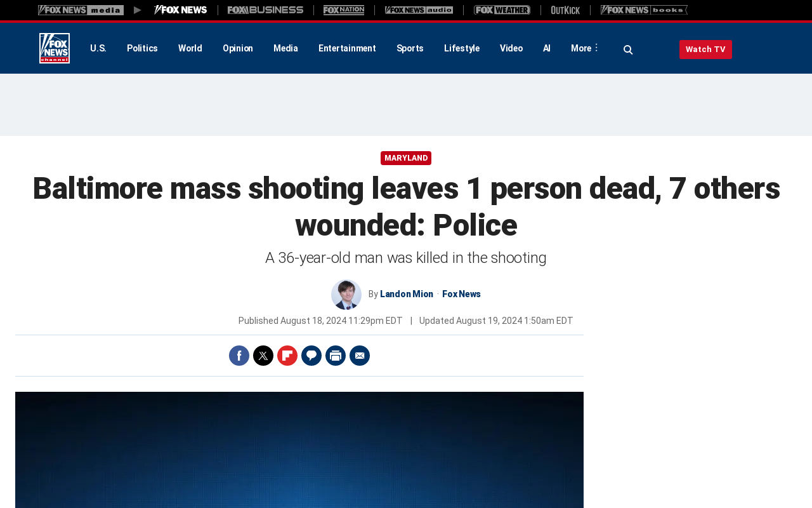Open the search magnifier icon

(x=628, y=50)
